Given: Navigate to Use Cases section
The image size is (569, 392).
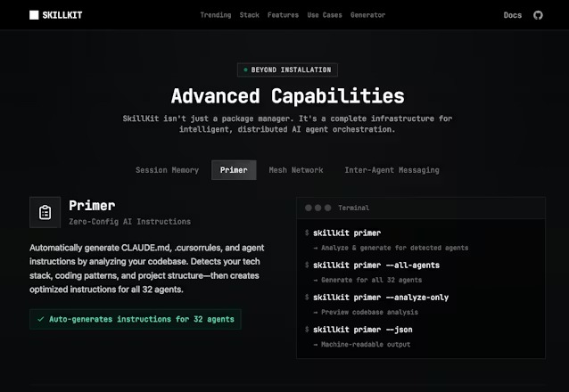Looking at the screenshot, I should [325, 15].
